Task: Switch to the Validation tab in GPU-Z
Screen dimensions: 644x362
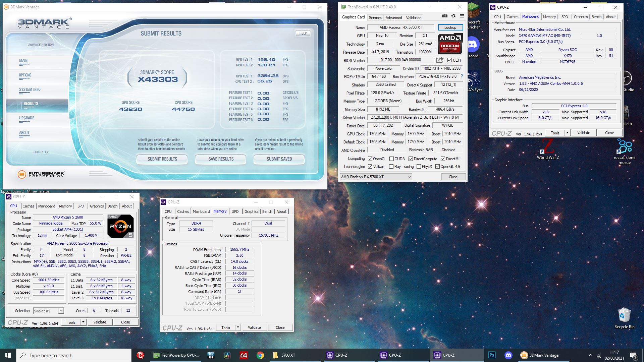Action: point(414,18)
